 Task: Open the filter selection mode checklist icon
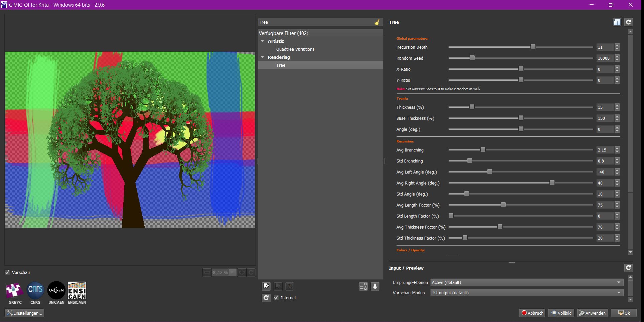(363, 286)
